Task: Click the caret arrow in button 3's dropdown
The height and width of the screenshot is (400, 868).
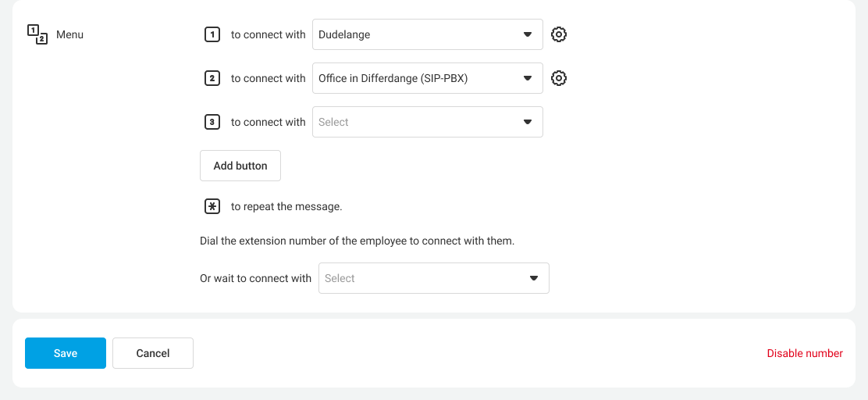Action: coord(528,122)
